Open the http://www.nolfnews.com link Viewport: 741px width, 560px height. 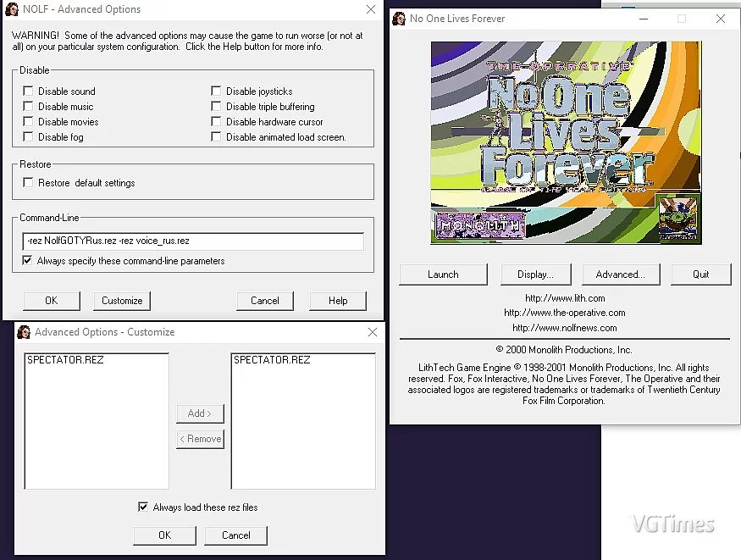[x=565, y=328]
